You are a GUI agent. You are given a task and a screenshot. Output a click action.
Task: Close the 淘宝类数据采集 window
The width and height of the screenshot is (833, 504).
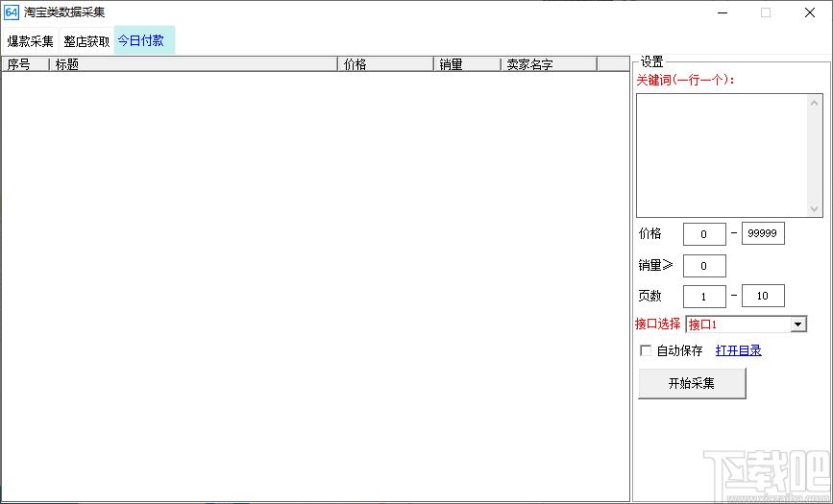[810, 12]
